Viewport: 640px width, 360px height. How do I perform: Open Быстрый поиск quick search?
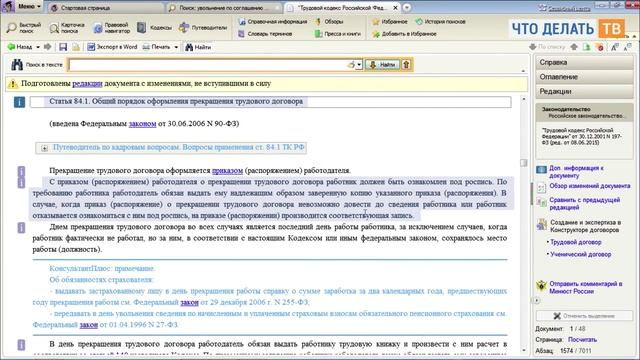tap(24, 28)
